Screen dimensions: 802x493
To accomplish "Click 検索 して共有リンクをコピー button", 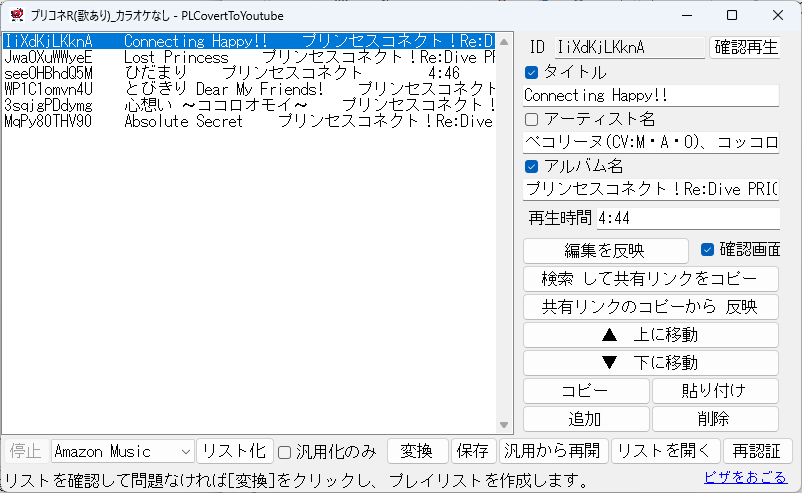I will (x=650, y=278).
